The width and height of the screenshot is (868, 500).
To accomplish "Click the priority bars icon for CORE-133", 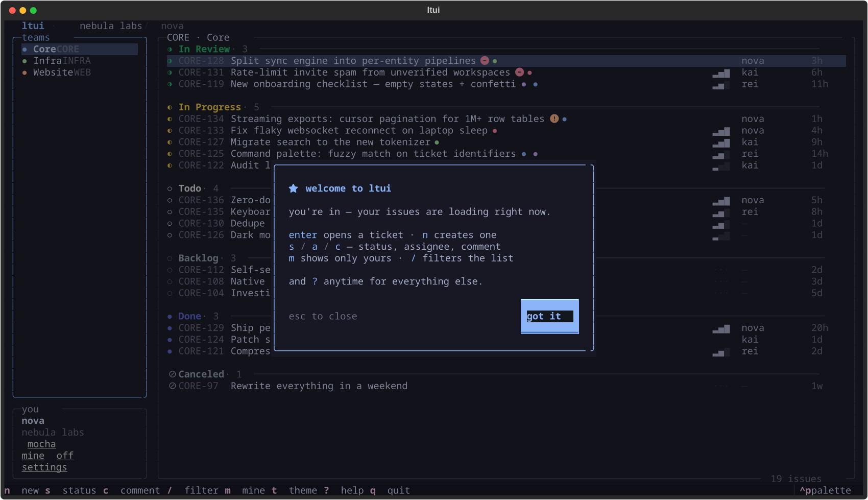I will point(721,131).
